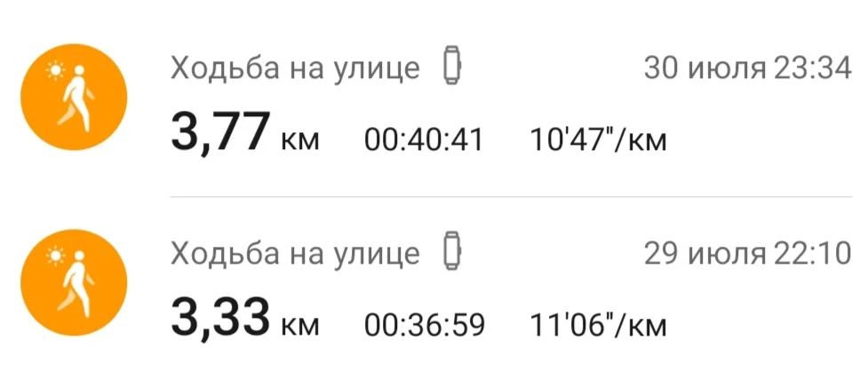Open the second Ходьба на улице workout title
Image resolution: width=868 pixels, height=372 pixels.
tap(294, 253)
